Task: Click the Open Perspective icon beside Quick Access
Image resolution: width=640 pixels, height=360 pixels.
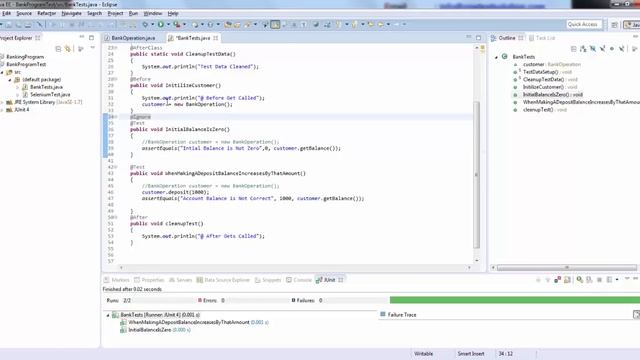Action: tap(614, 24)
